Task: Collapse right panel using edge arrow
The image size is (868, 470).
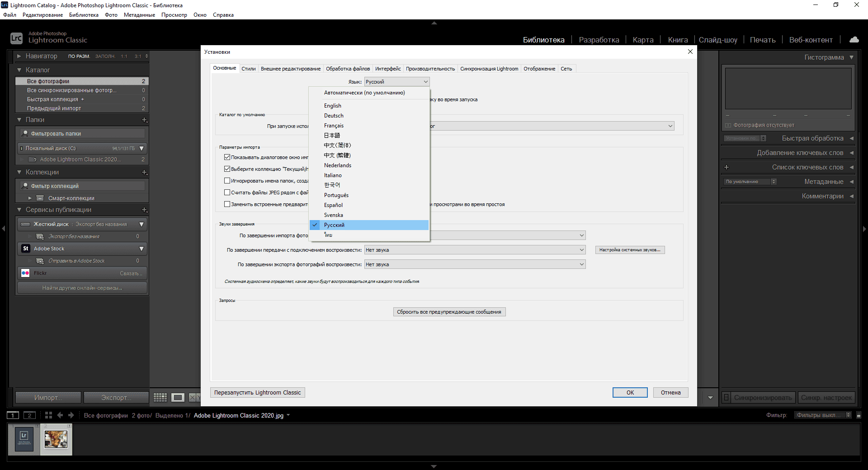Action: 864,229
